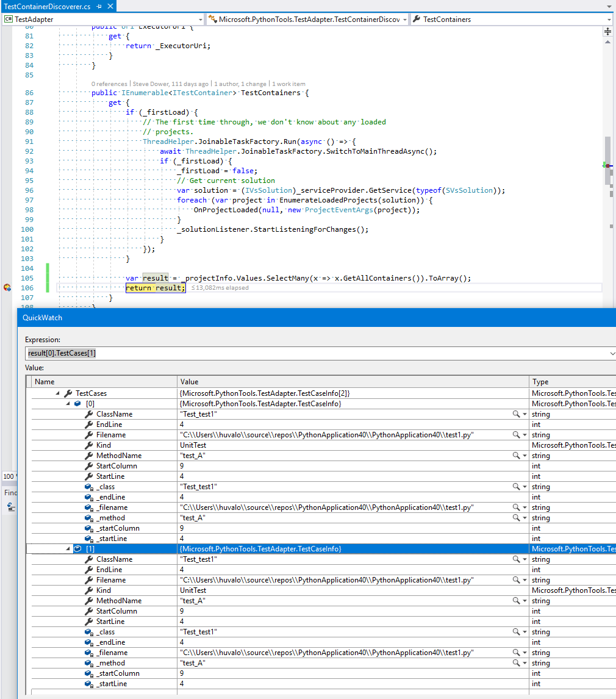
Task: Open the dropdown next to the test_A value
Action: pyautogui.click(x=526, y=455)
